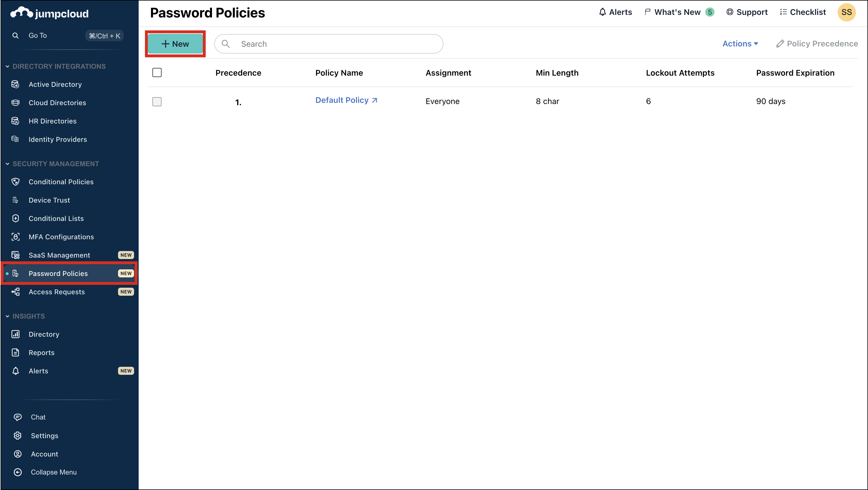Click the Password Expiration column header
The height and width of the screenshot is (490, 868).
795,73
